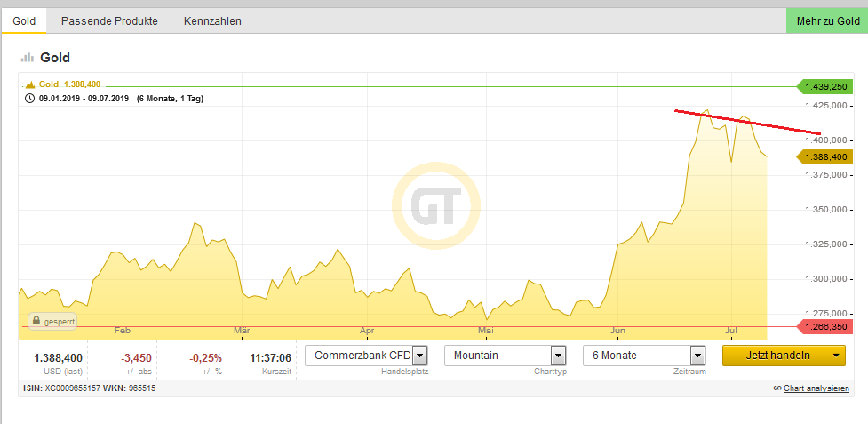The image size is (868, 424).
Task: Click the date range 09.01.2019 - 09.07.2019
Action: (x=84, y=99)
